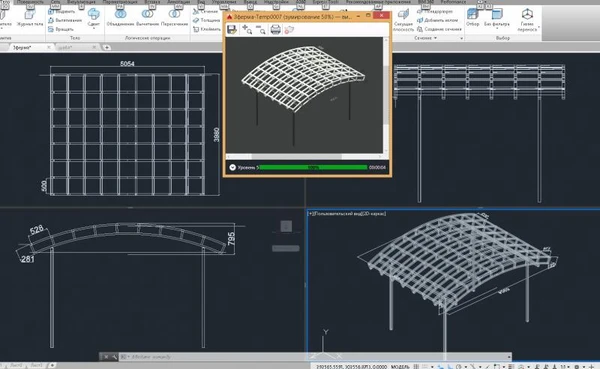600x369 pixels.
Task: Click the coordinates readout in status bar
Action: tap(352, 367)
